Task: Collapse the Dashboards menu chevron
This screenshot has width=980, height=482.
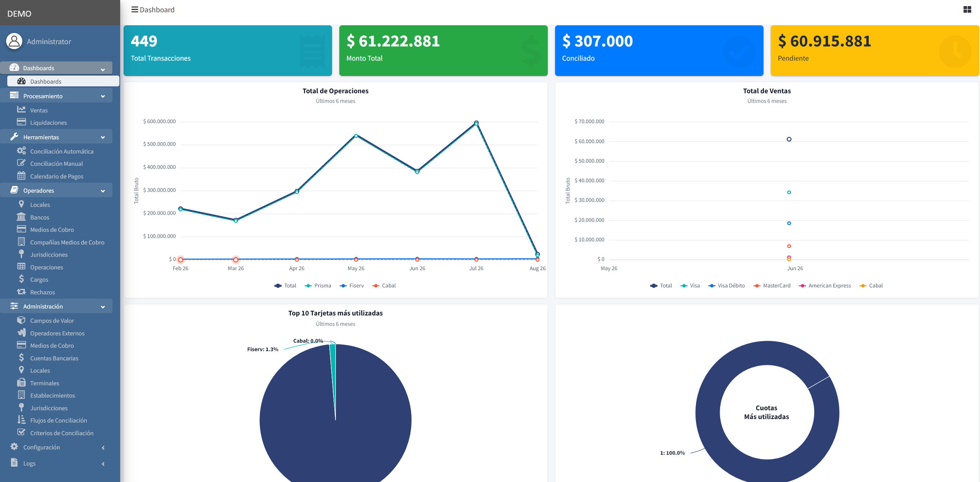Action: pyautogui.click(x=103, y=69)
